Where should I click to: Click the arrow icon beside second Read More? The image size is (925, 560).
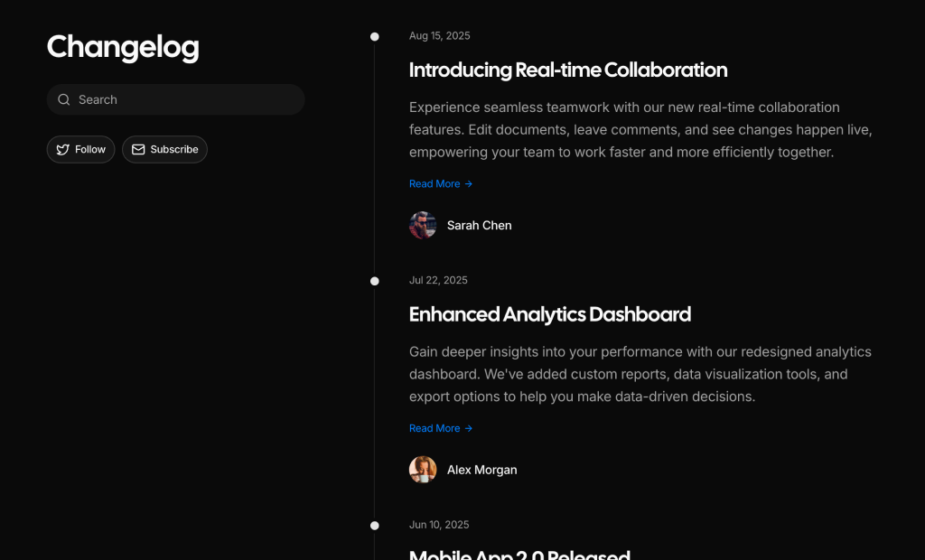[469, 428]
